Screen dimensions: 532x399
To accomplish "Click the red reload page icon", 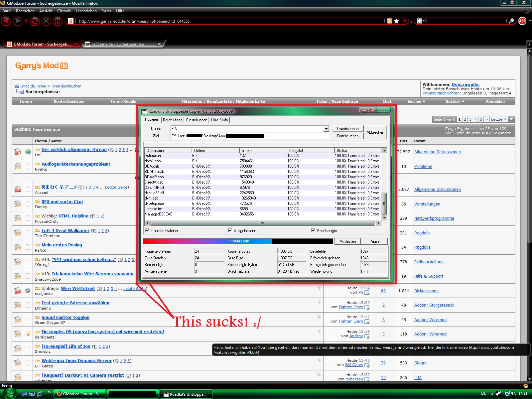I will [35, 21].
